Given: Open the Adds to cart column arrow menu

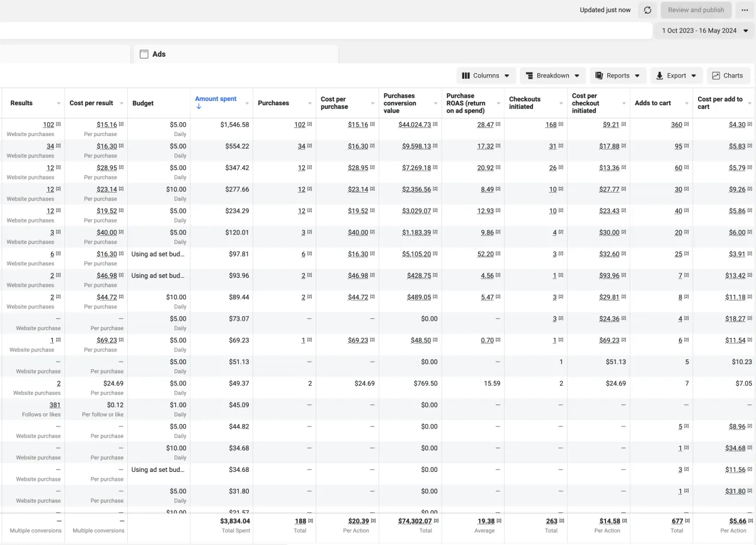Looking at the screenshot, I should coord(688,103).
